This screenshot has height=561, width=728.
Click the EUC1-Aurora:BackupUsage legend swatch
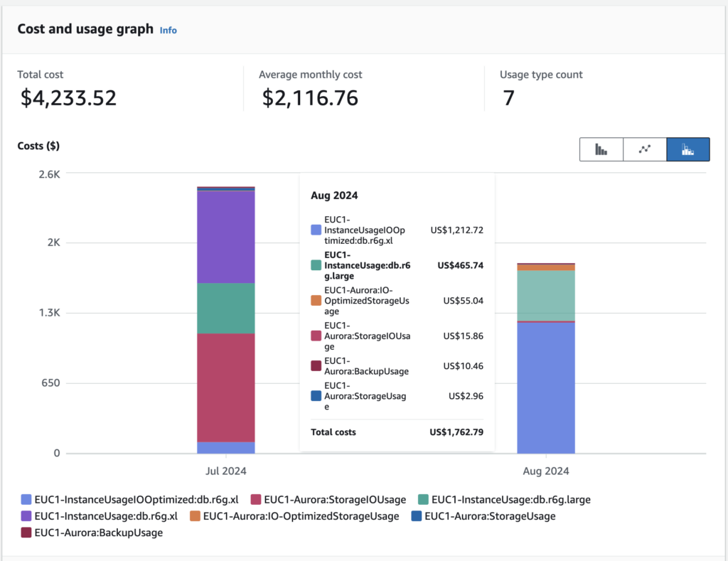tap(26, 533)
